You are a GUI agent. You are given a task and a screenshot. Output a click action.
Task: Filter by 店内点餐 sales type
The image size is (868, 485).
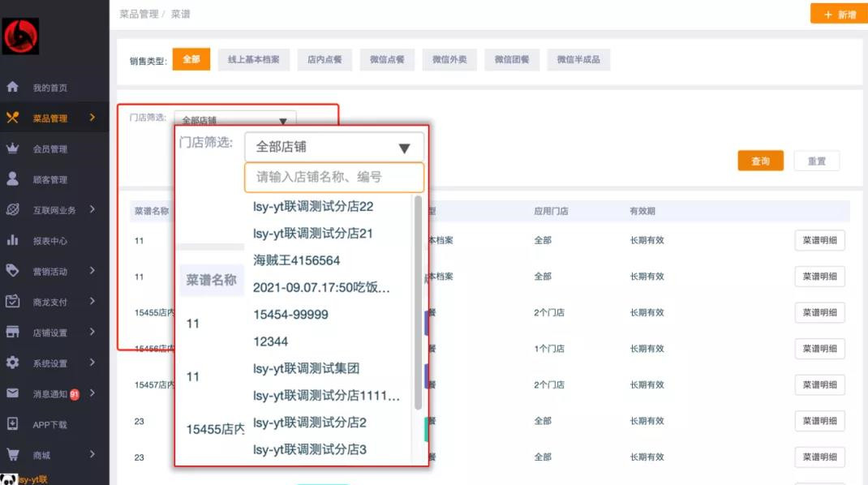pyautogui.click(x=324, y=60)
